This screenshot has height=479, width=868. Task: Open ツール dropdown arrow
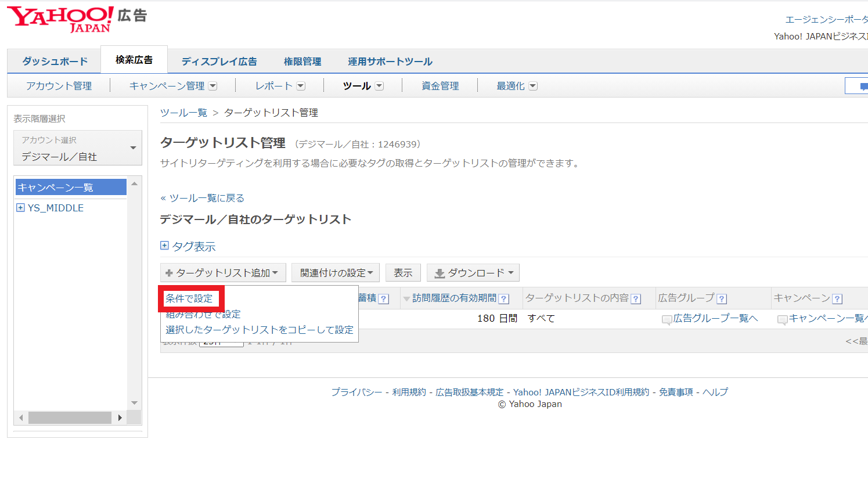(x=379, y=86)
